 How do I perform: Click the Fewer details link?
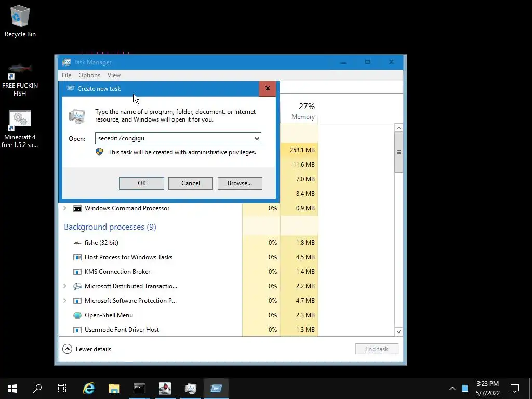point(94,349)
